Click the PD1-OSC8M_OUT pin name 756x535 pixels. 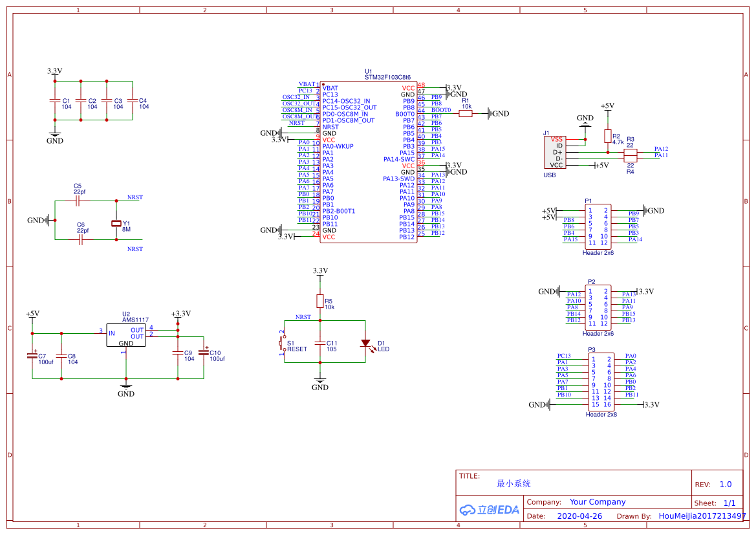349,120
